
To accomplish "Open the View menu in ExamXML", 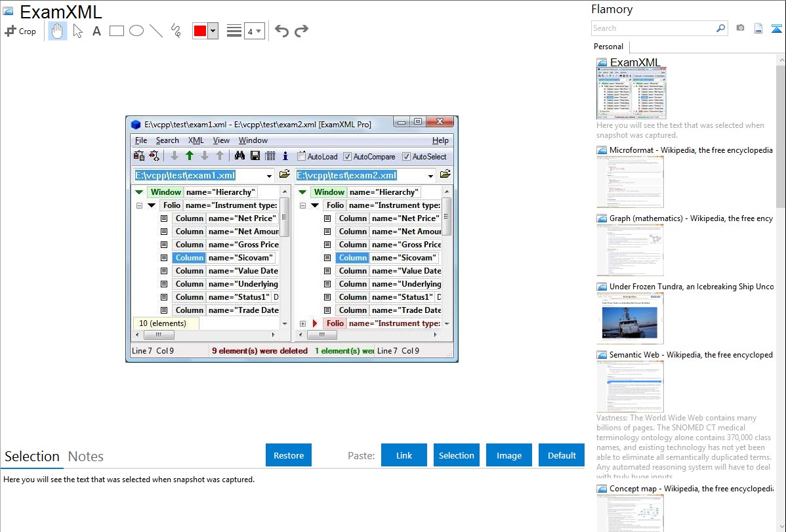I will tap(221, 140).
